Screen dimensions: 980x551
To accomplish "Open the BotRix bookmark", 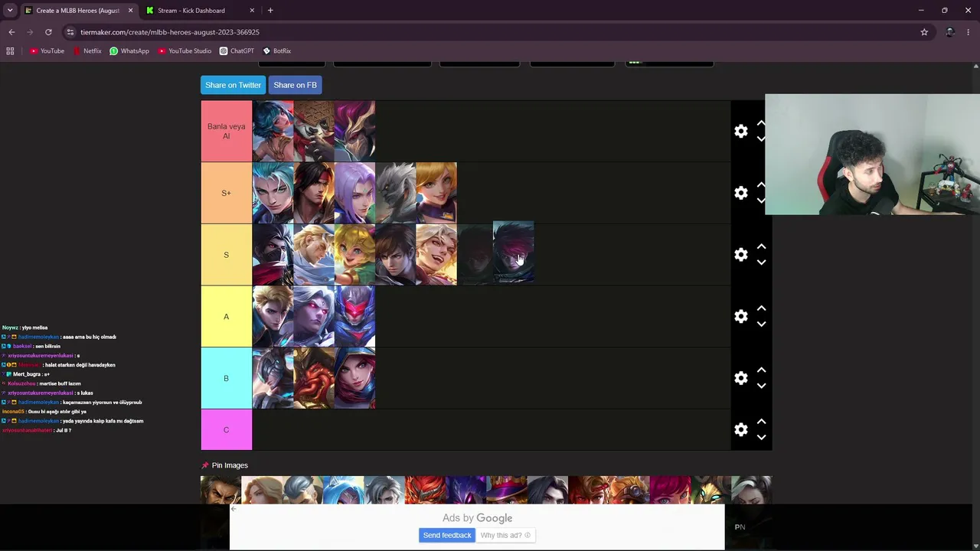I will [276, 51].
